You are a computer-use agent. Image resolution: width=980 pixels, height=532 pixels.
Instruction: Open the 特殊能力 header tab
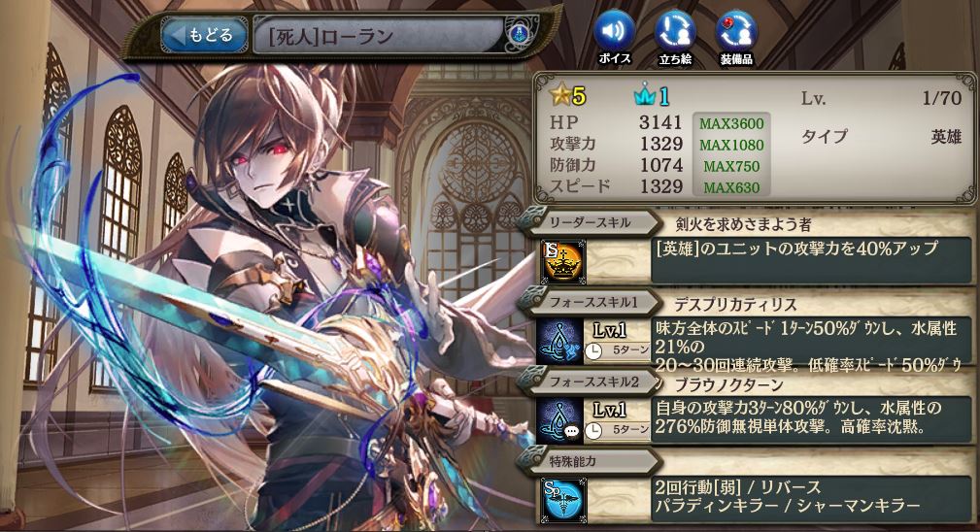(x=588, y=461)
